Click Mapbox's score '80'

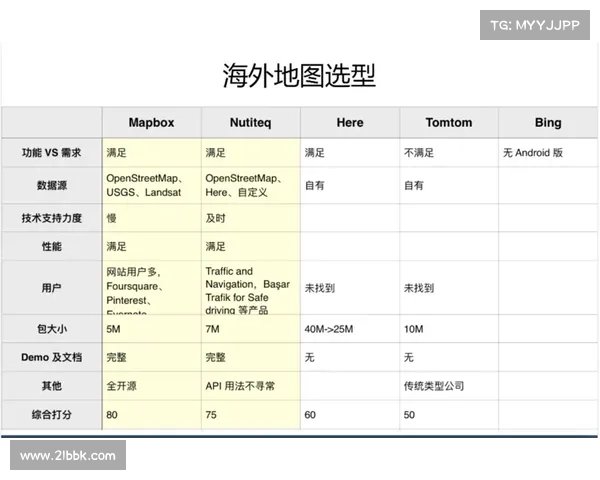point(112,415)
